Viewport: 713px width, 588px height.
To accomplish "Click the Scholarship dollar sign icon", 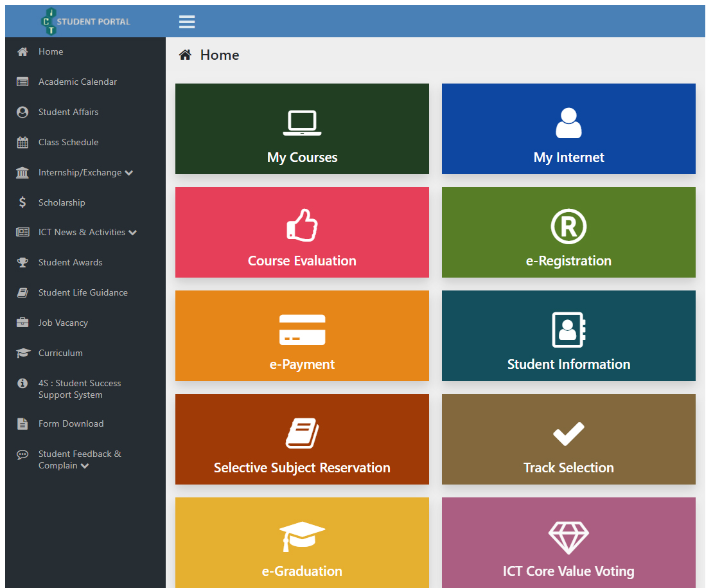I will pyautogui.click(x=22, y=202).
